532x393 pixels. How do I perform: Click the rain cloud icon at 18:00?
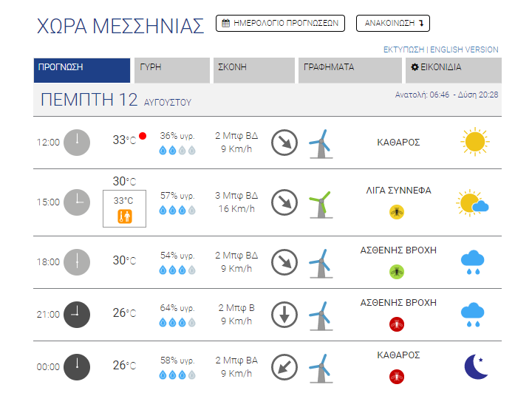[472, 262]
